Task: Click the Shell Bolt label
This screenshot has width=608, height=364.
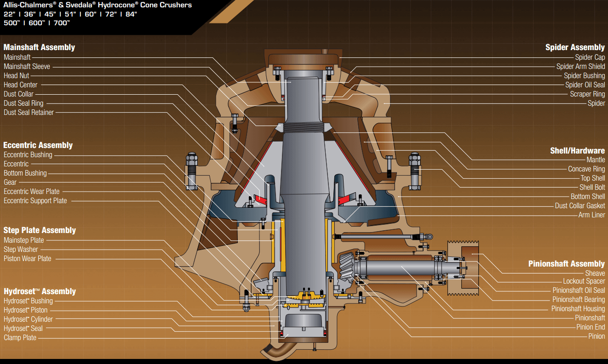Action: click(x=592, y=188)
